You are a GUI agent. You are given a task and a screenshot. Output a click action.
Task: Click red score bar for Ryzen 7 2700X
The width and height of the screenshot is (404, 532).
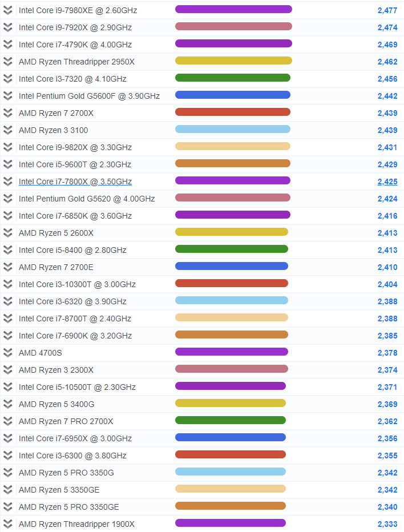233,112
